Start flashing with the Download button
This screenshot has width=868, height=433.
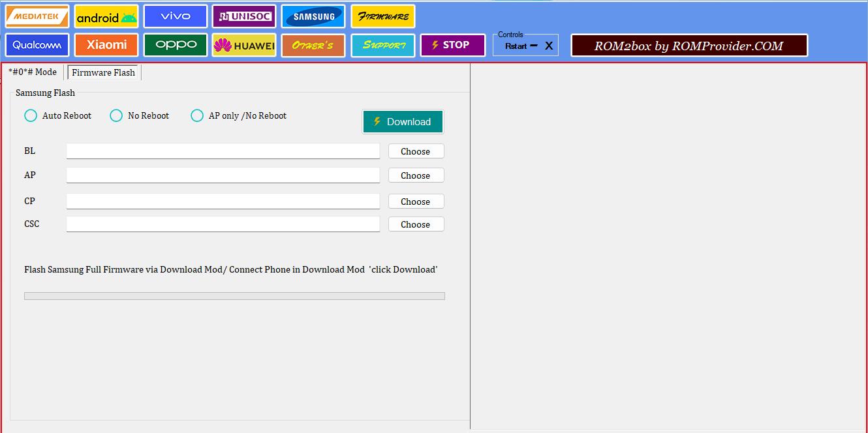[403, 121]
